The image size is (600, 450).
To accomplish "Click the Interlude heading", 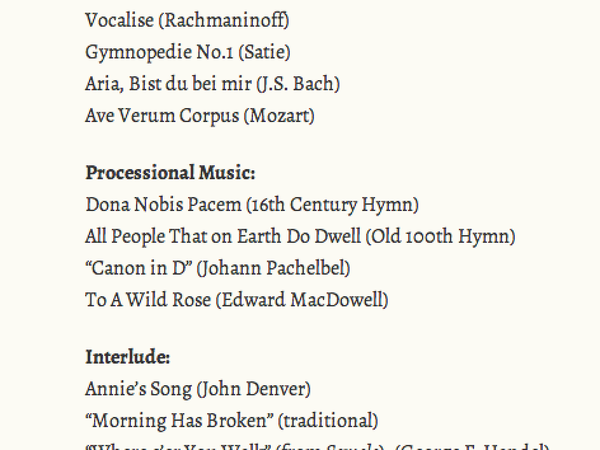I will click(128, 357).
